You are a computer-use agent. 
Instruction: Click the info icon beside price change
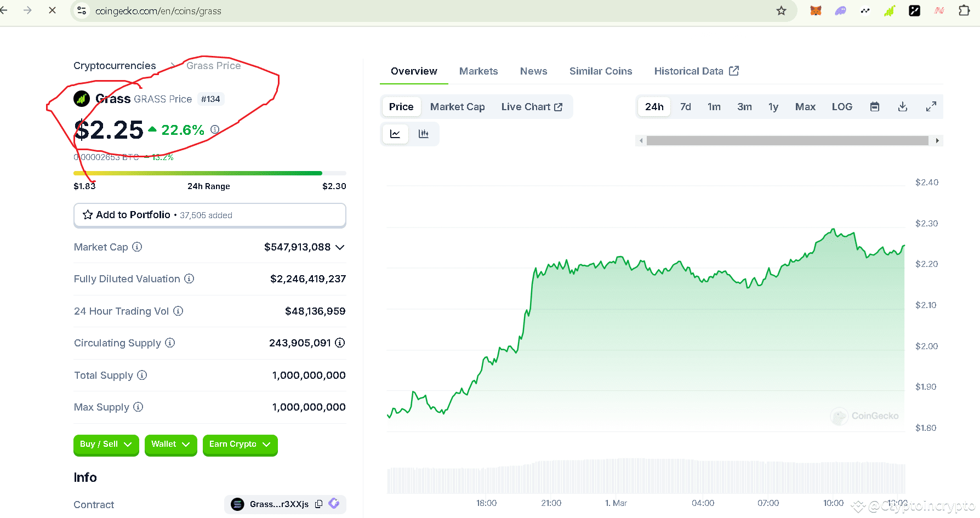(215, 129)
